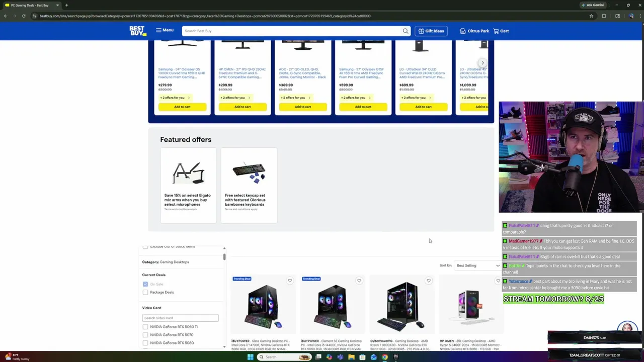This screenshot has height=362, width=644.
Task: Open iBUYPOWER Element SE Gaming Desktop image
Action: click(332, 307)
